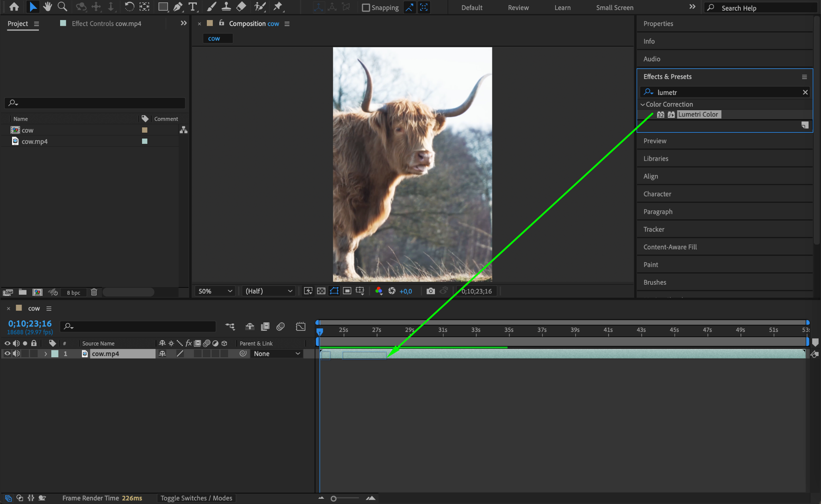The width and height of the screenshot is (821, 504).
Task: Switch to the Review workspace
Action: click(x=518, y=8)
